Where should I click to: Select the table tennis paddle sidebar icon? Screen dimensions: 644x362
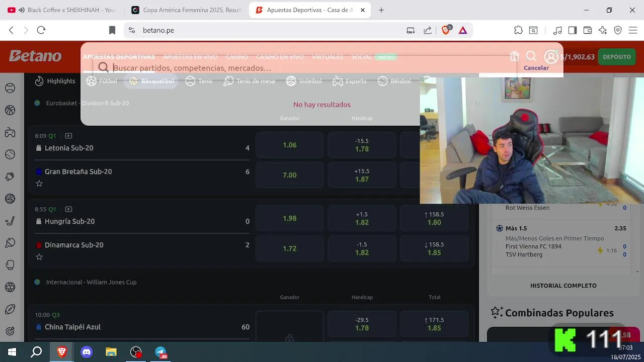10,243
